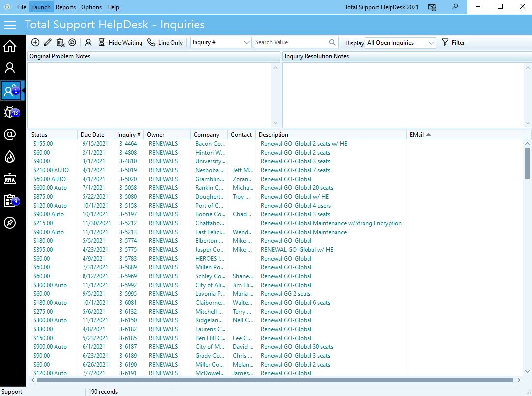Open the flame hot-issues sidebar icon
The image size is (532, 396).
pos(10,157)
